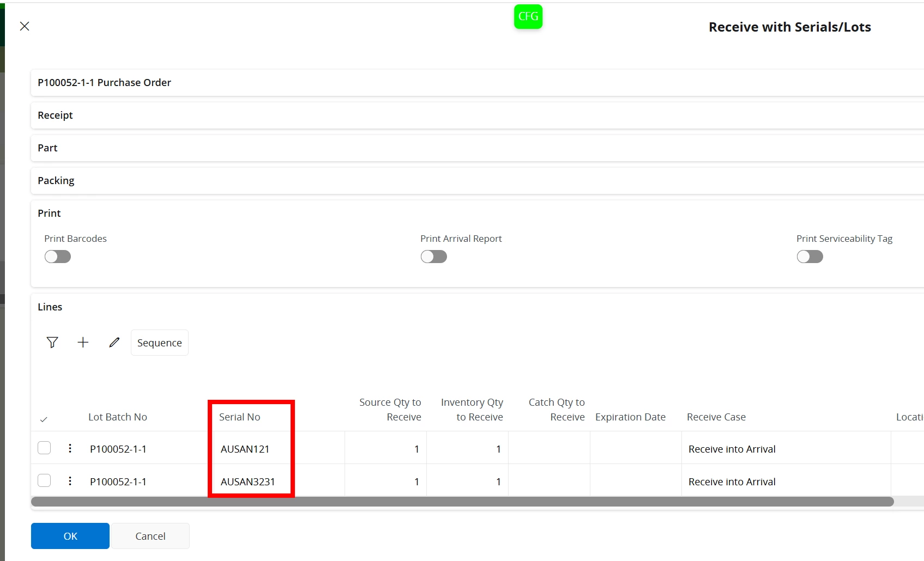Sort by Lot Batch No column header
Image resolution: width=924 pixels, height=561 pixels.
click(118, 417)
